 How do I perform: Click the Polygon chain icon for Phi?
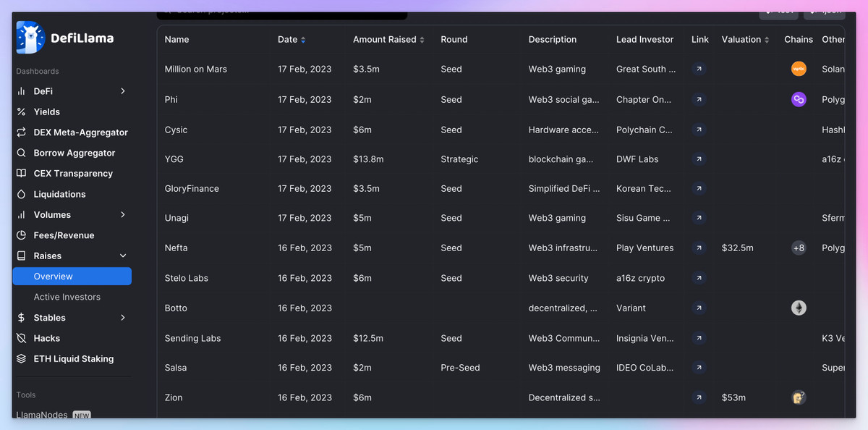pyautogui.click(x=799, y=100)
